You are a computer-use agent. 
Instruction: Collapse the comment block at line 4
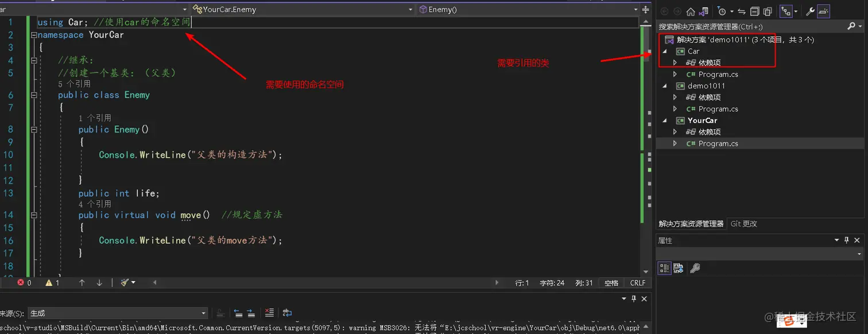point(33,60)
